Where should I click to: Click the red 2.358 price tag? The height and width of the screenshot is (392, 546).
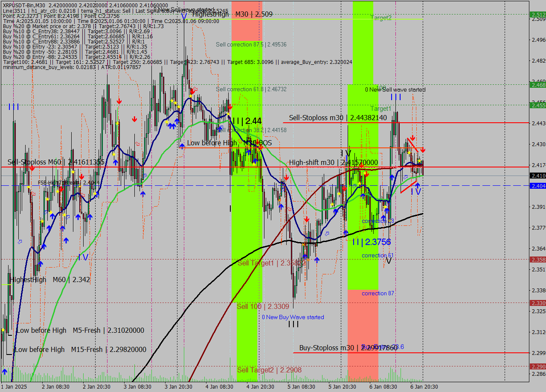pos(537,259)
